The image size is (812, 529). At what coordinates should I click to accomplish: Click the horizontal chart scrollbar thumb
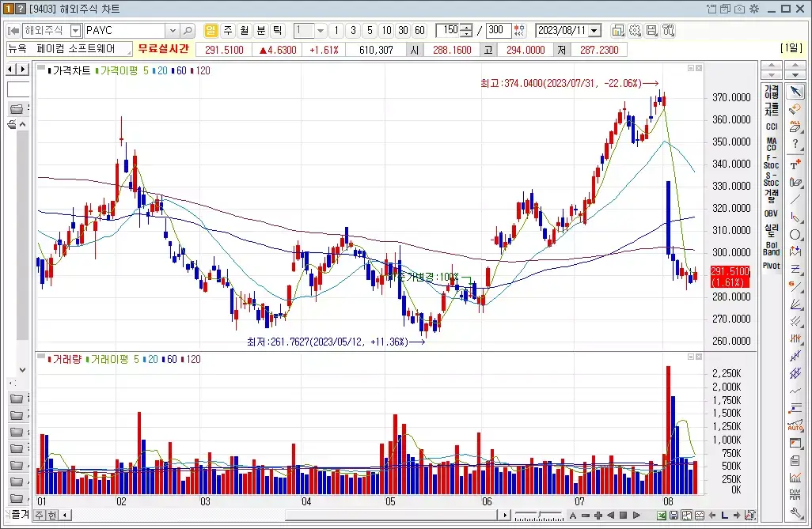point(392,515)
